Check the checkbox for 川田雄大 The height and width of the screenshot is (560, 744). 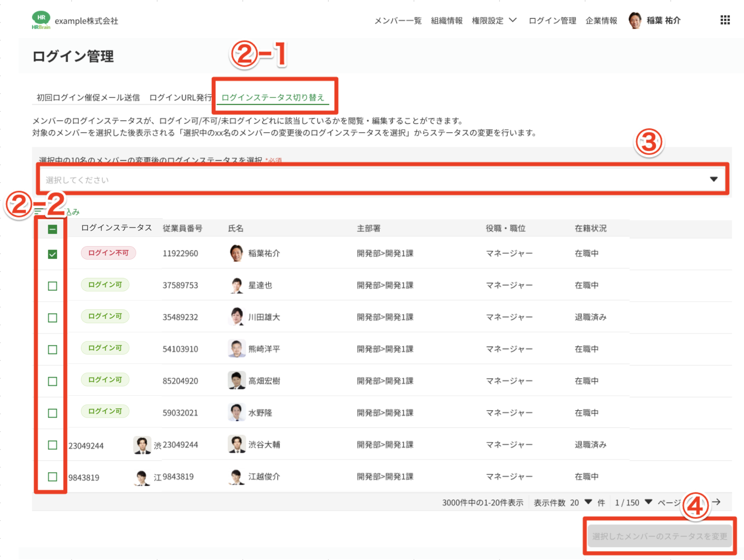coord(53,318)
